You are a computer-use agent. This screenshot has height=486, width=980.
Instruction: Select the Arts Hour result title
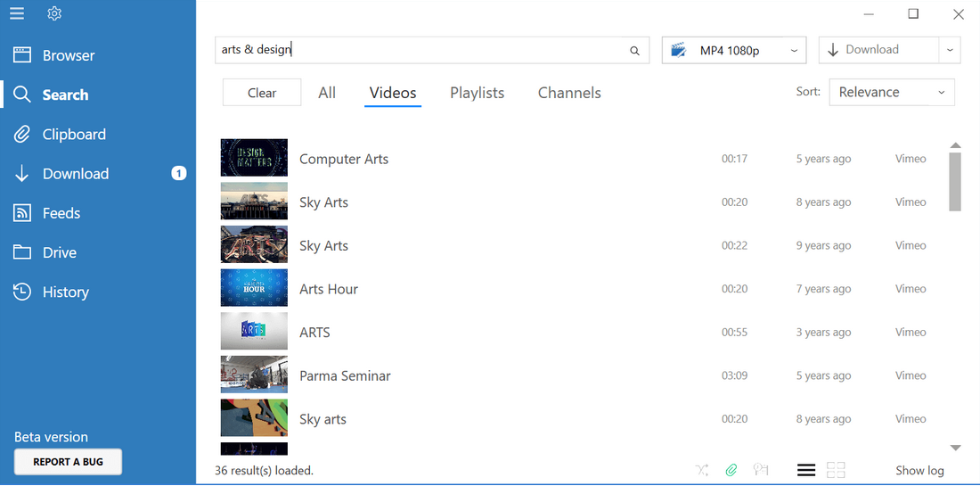point(329,289)
